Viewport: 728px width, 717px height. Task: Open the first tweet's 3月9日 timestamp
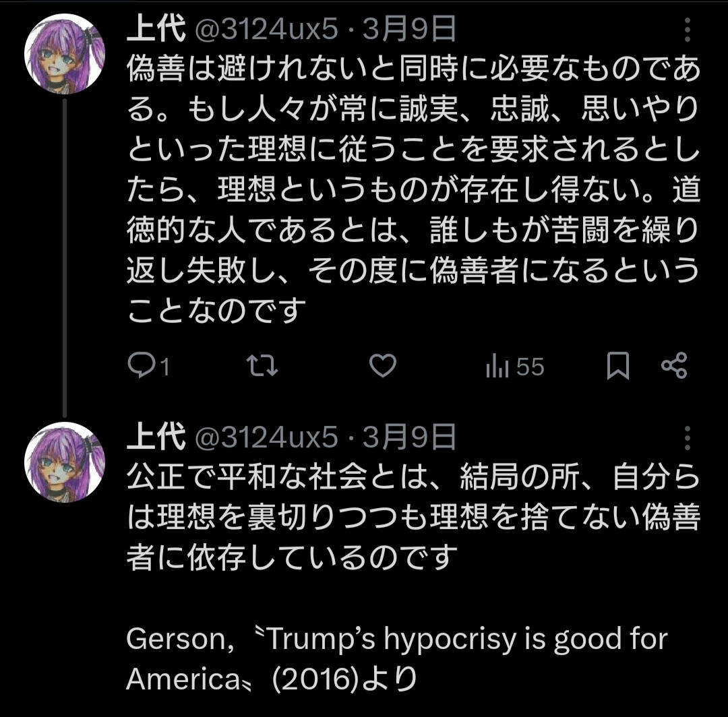409,30
